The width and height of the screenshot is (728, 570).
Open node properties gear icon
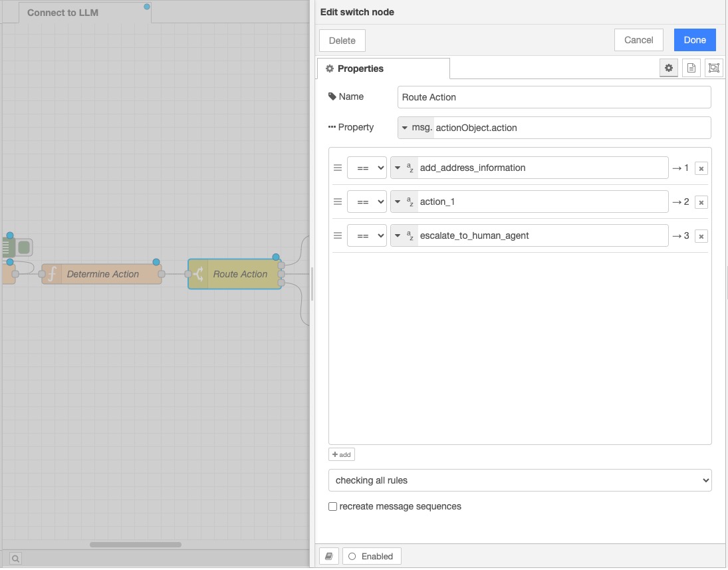coord(668,68)
